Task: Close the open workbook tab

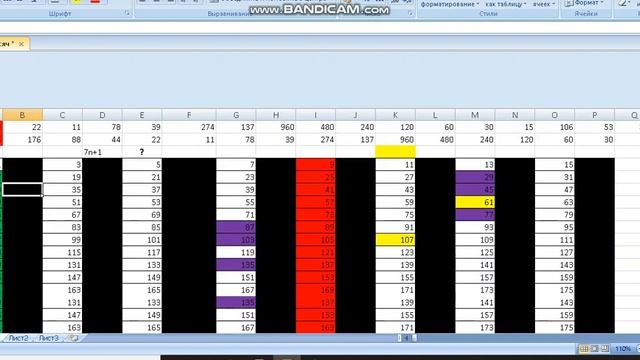Action: coord(21,44)
